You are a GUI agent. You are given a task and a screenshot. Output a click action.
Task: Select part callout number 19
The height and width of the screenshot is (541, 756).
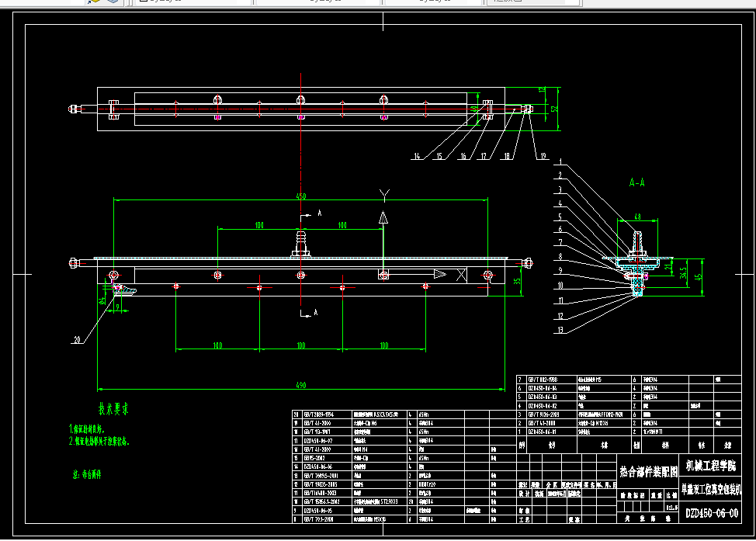click(543, 156)
